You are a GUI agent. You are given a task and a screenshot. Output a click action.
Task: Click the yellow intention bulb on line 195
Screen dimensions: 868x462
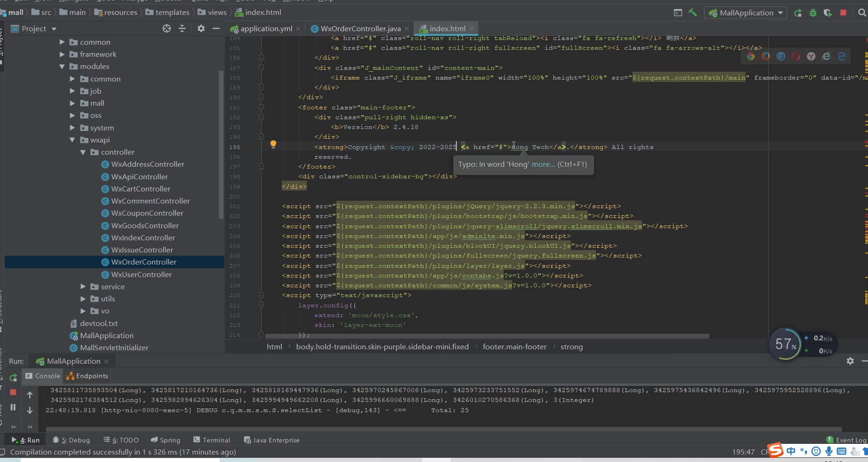[273, 144]
